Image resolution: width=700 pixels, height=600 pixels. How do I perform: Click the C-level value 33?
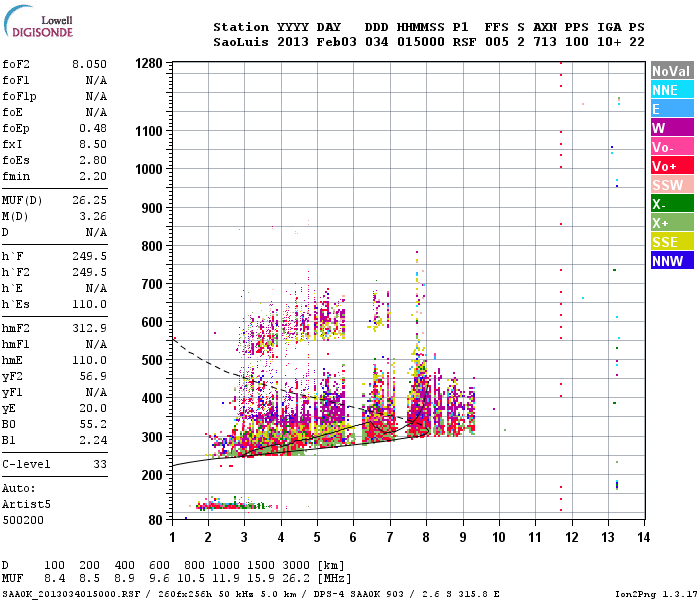100,464
